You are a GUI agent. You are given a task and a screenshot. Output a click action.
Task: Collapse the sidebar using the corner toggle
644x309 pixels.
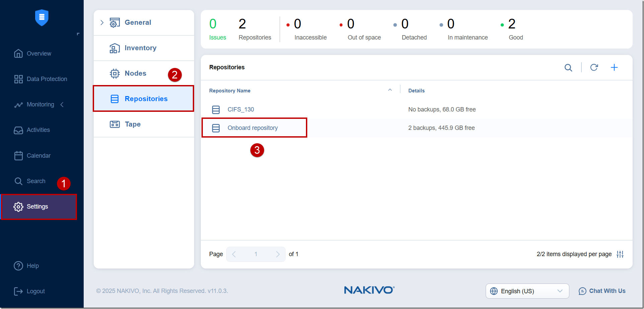coord(78,34)
